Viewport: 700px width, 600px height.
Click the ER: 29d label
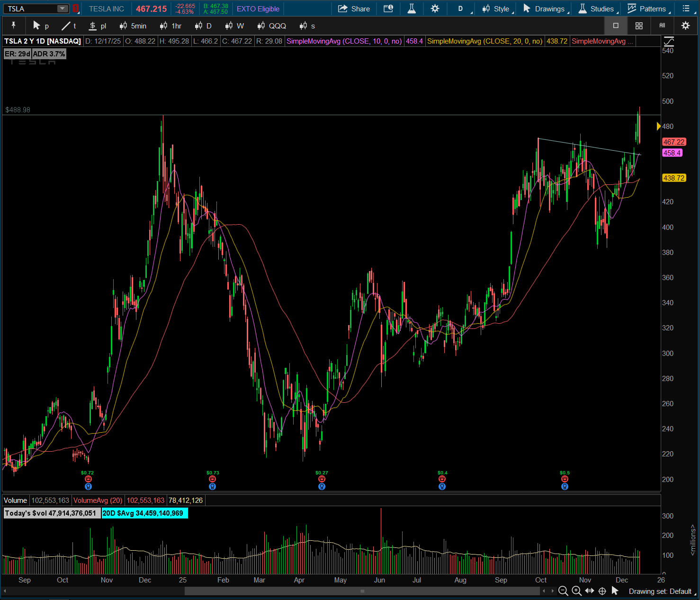coord(18,54)
